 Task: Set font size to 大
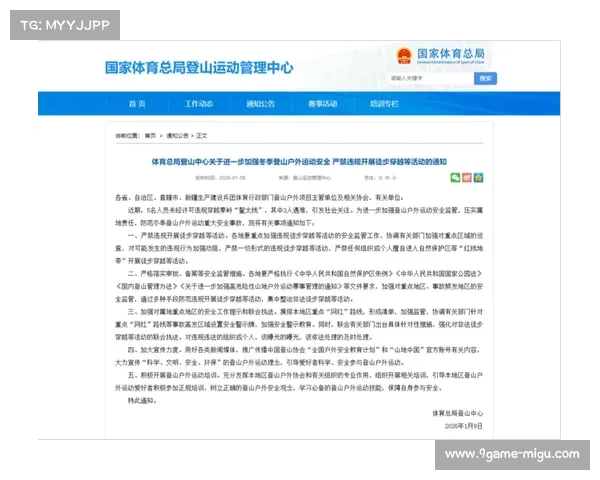381,178
